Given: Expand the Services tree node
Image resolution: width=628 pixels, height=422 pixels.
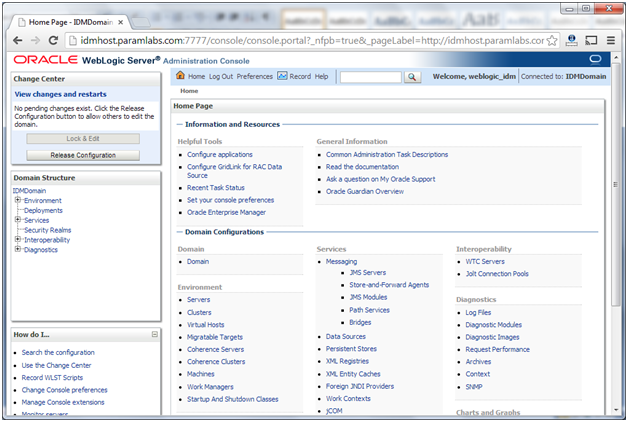Looking at the screenshot, I should (x=18, y=219).
